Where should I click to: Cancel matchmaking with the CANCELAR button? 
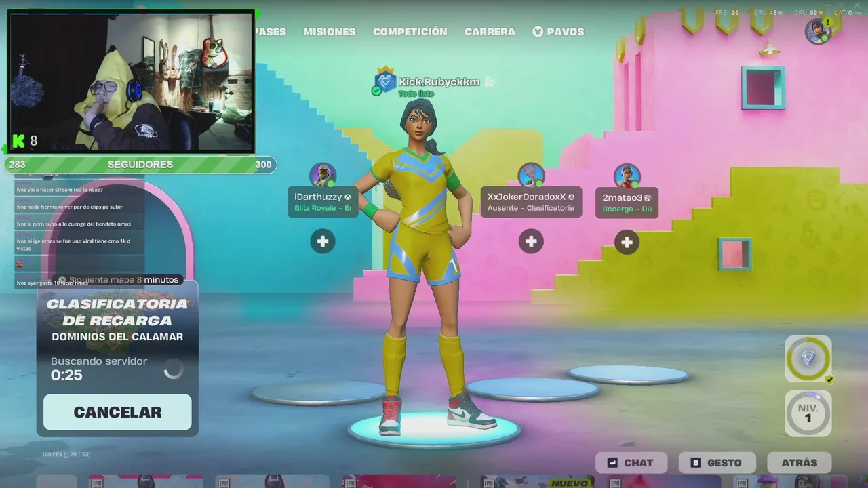point(117,412)
